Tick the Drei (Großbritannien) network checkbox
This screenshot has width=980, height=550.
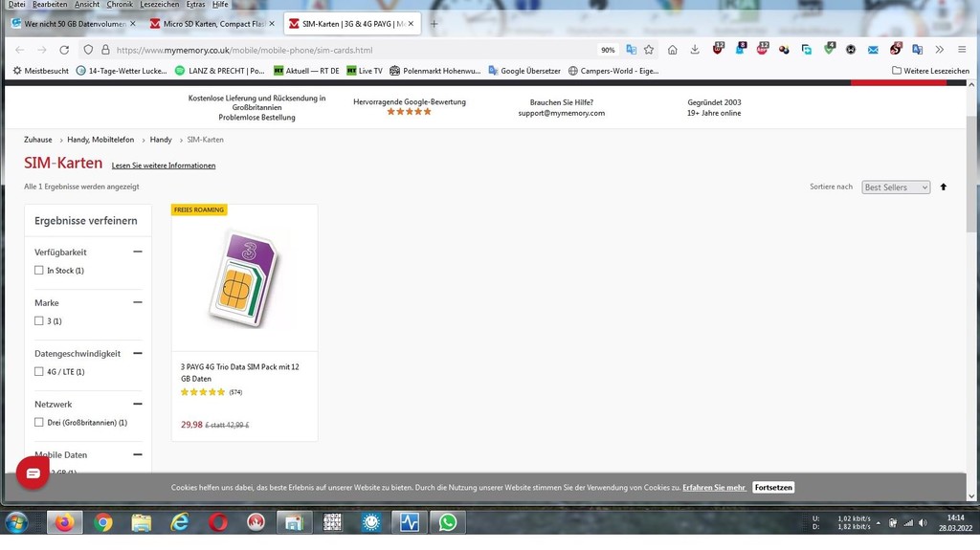pos(38,423)
